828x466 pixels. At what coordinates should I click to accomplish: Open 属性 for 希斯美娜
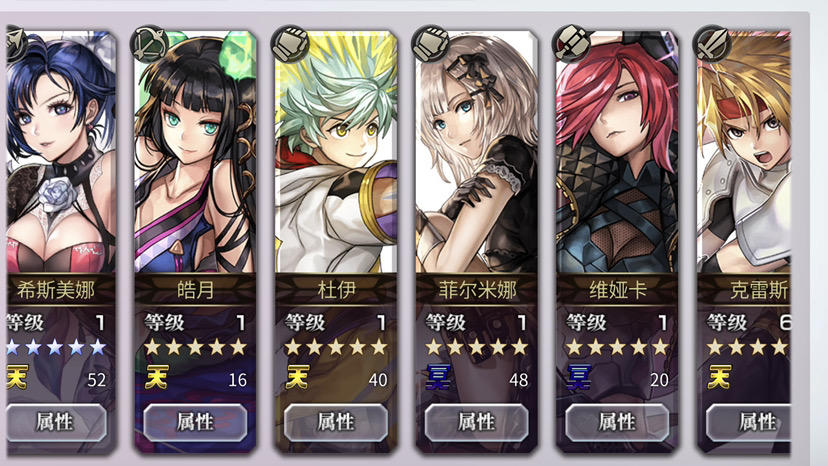coord(57,422)
